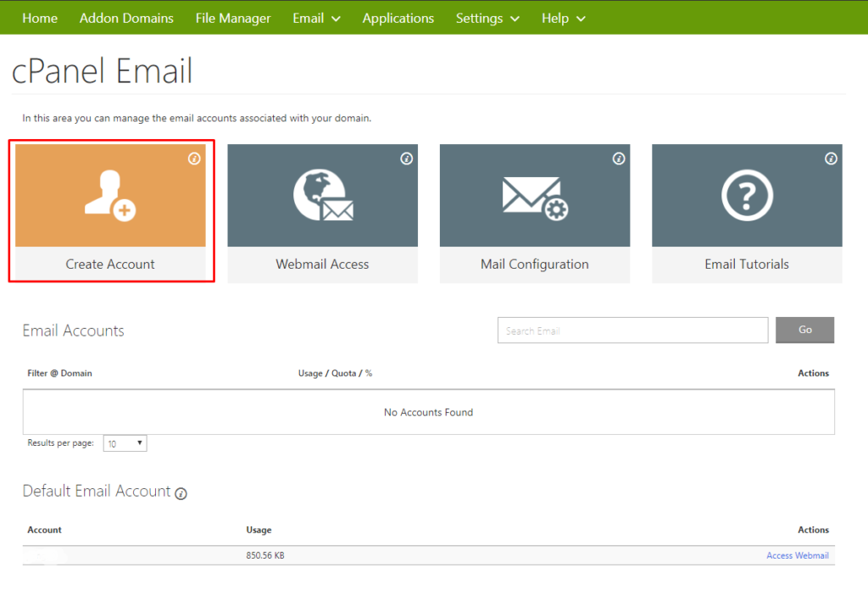Click the Filter @ Domain column header
868x612 pixels.
point(60,374)
